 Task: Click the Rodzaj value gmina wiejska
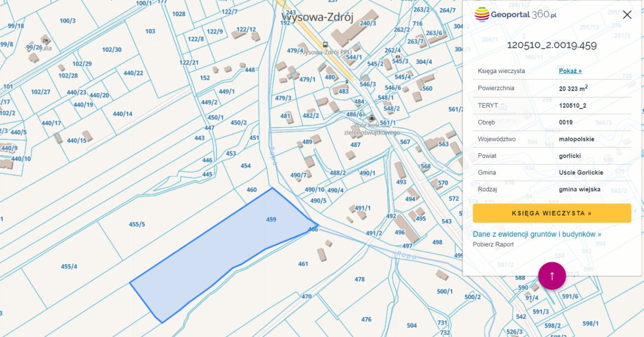tap(580, 190)
